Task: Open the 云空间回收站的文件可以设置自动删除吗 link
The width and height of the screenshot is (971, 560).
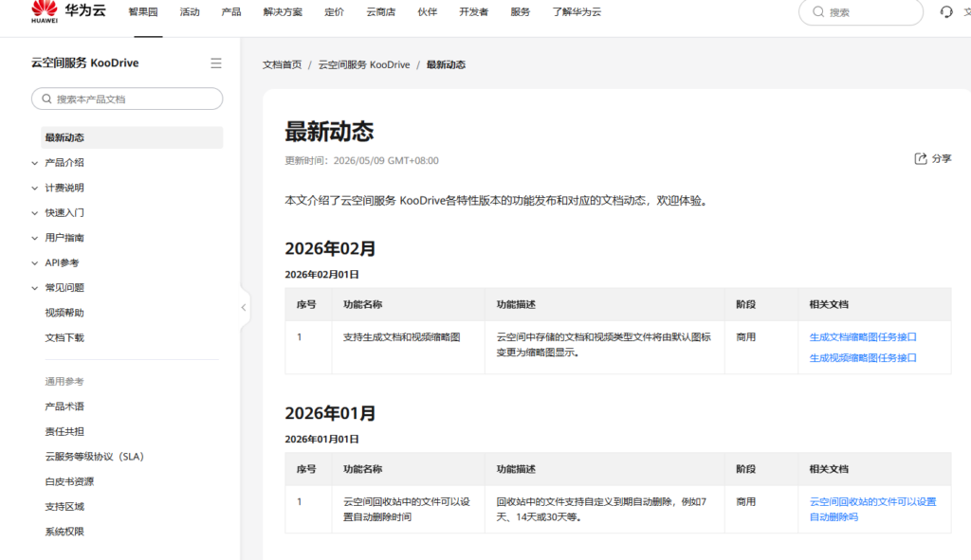Action: click(x=873, y=509)
